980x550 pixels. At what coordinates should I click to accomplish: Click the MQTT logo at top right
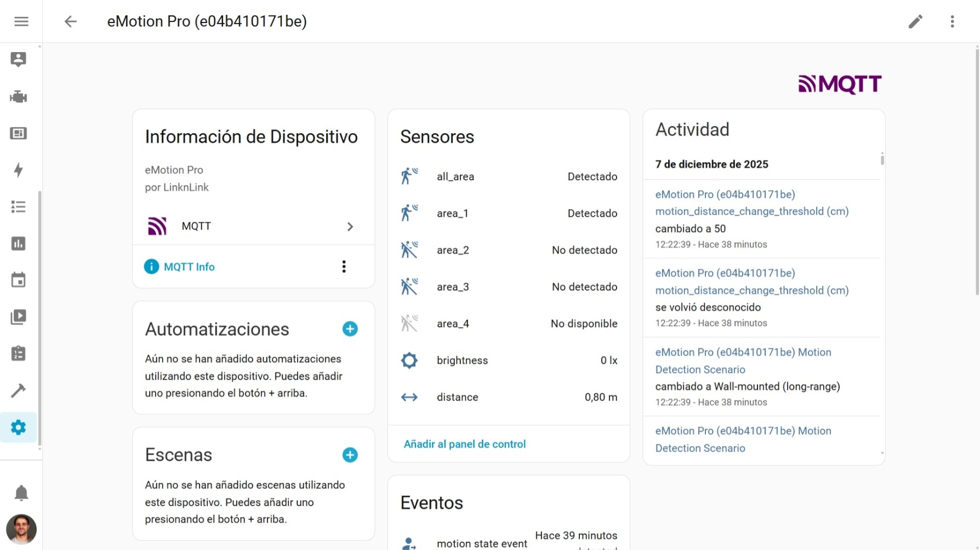click(x=840, y=84)
